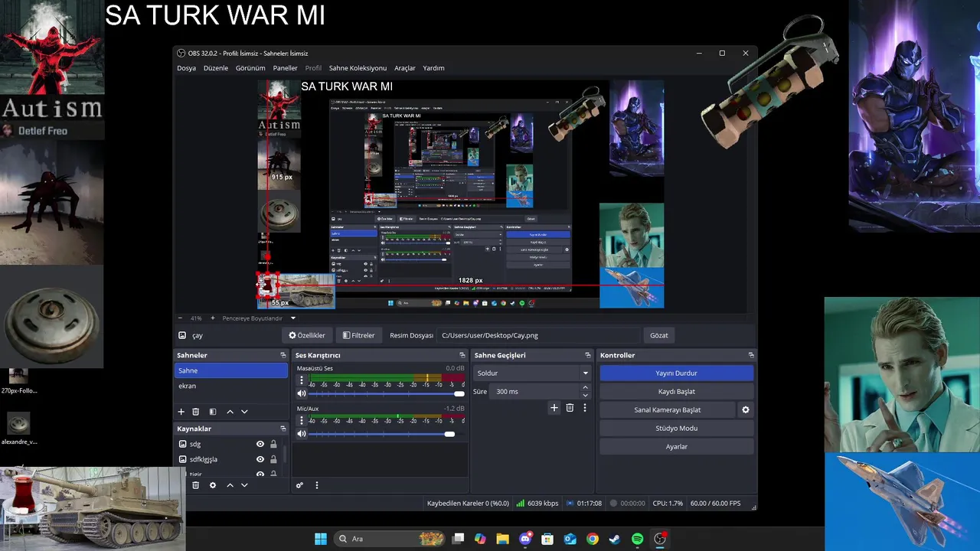Open source properties gear in Kaynaklar toolbar
This screenshot has height=551, width=980.
213,485
